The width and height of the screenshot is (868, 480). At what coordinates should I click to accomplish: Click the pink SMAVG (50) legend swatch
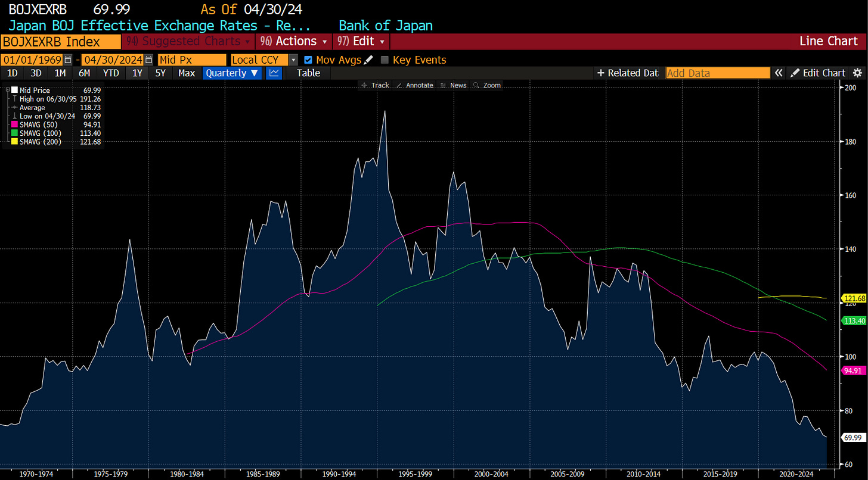pos(14,124)
